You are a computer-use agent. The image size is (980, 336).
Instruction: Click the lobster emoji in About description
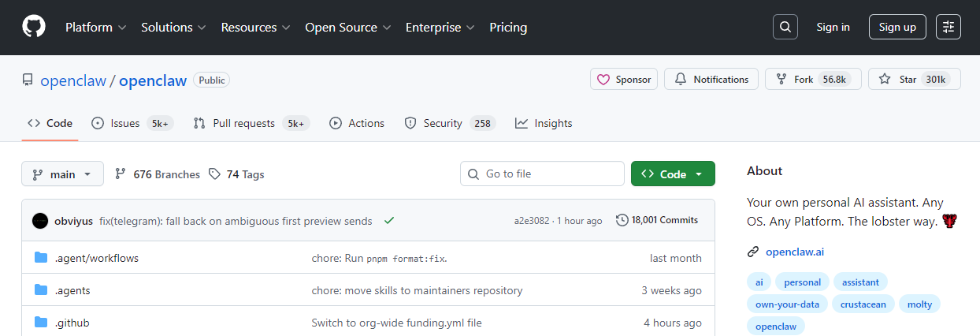tap(949, 222)
